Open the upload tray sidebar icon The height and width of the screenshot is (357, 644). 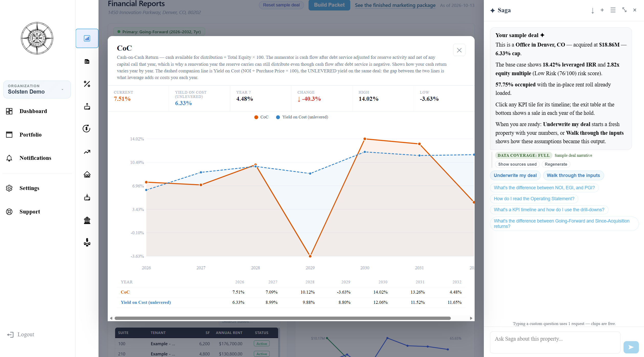click(x=87, y=106)
